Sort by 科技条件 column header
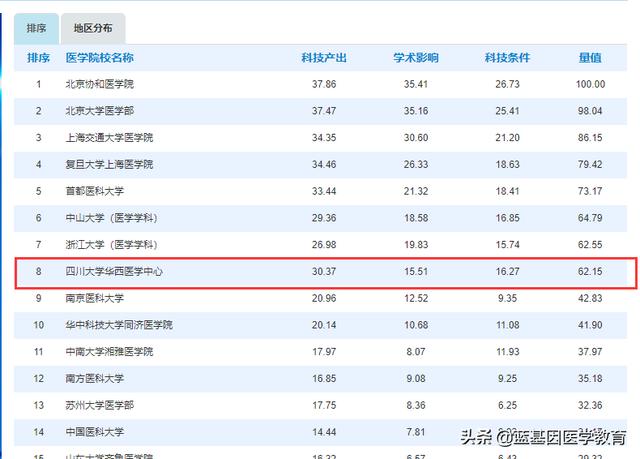Image resolution: width=640 pixels, height=459 pixels. pyautogui.click(x=507, y=58)
